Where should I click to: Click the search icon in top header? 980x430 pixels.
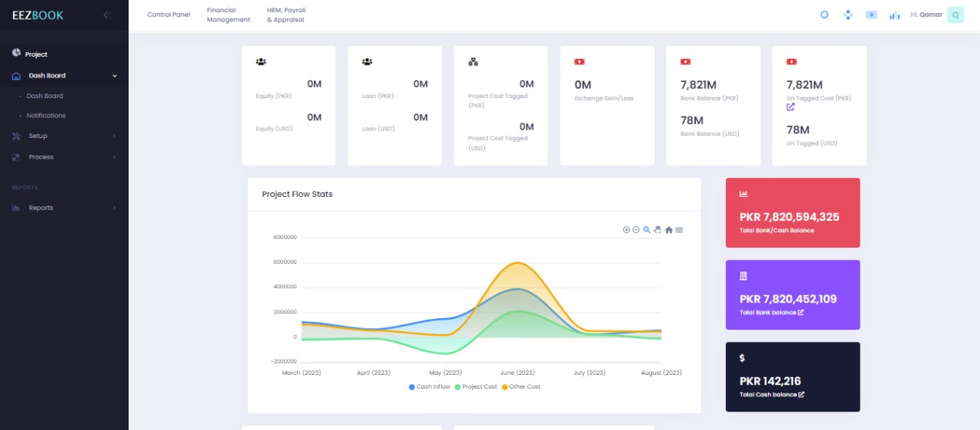coord(825,15)
